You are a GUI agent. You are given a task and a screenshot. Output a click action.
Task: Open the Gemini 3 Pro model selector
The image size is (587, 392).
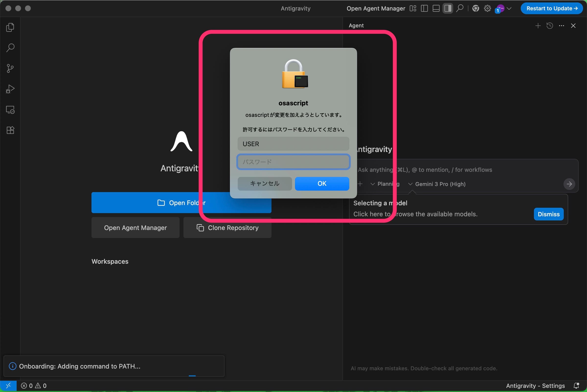tap(437, 184)
